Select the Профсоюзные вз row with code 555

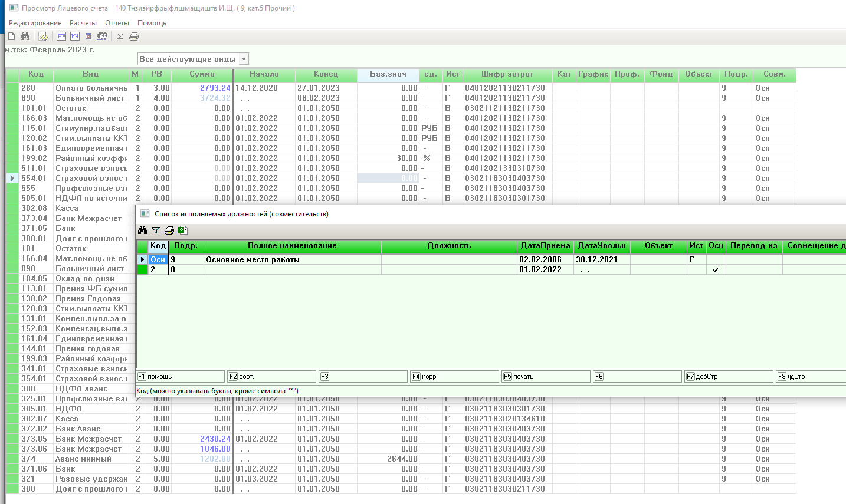coord(401,189)
